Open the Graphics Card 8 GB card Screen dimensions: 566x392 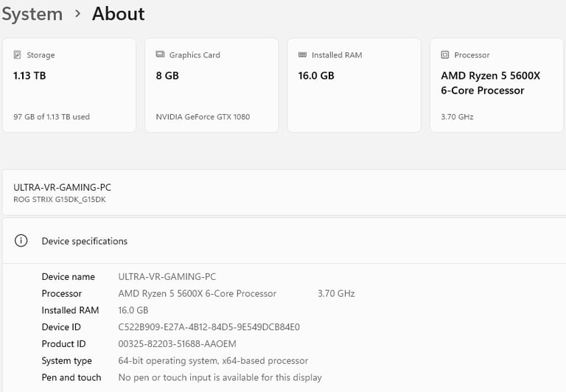[212, 85]
